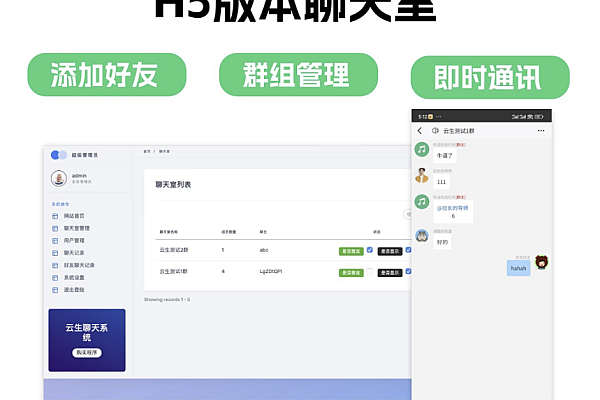Click the black 是否显示 button for 云生测试2群
600x400 pixels.
(x=390, y=251)
